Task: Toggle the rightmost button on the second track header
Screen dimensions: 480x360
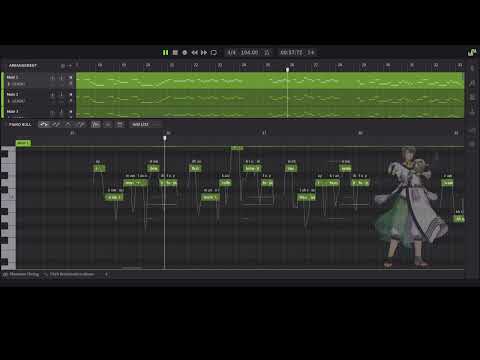Action: (x=70, y=95)
